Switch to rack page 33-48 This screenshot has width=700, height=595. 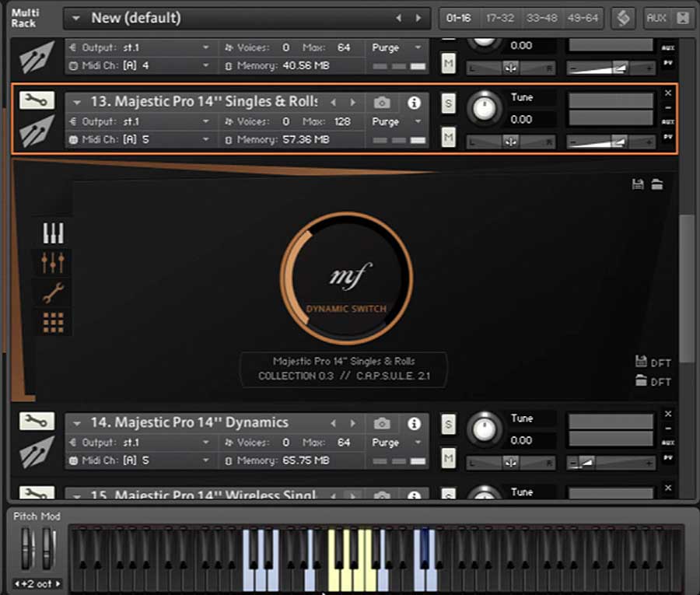541,19
